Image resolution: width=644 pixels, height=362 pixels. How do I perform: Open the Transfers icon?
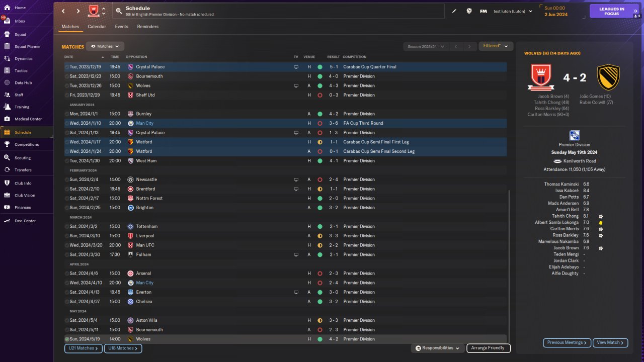[7, 170]
